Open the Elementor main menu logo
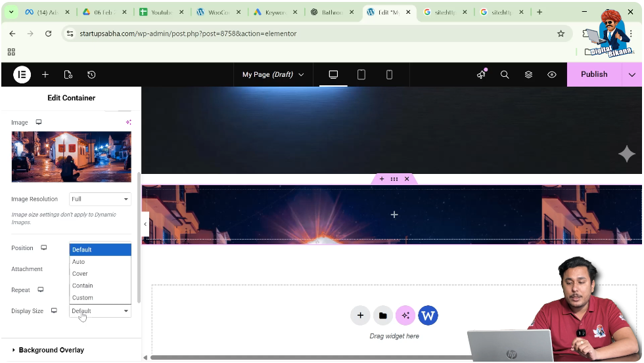This screenshot has height=363, width=644. [x=22, y=75]
